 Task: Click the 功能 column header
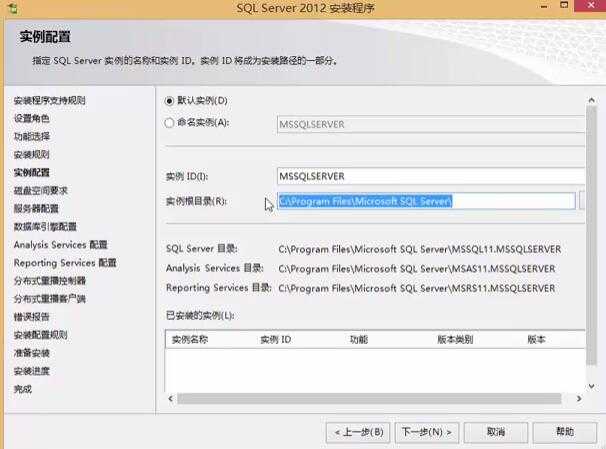[x=359, y=340]
